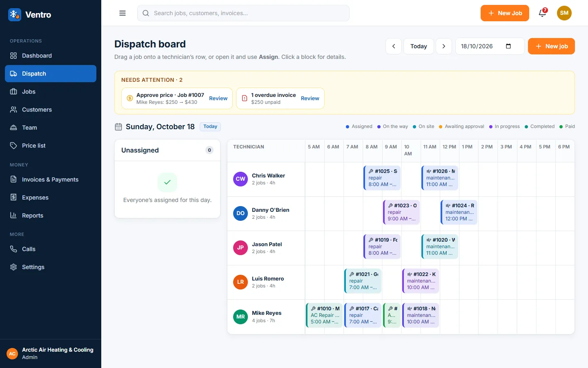
Task: Click the Mike Reyes MR avatar
Action: click(x=241, y=317)
